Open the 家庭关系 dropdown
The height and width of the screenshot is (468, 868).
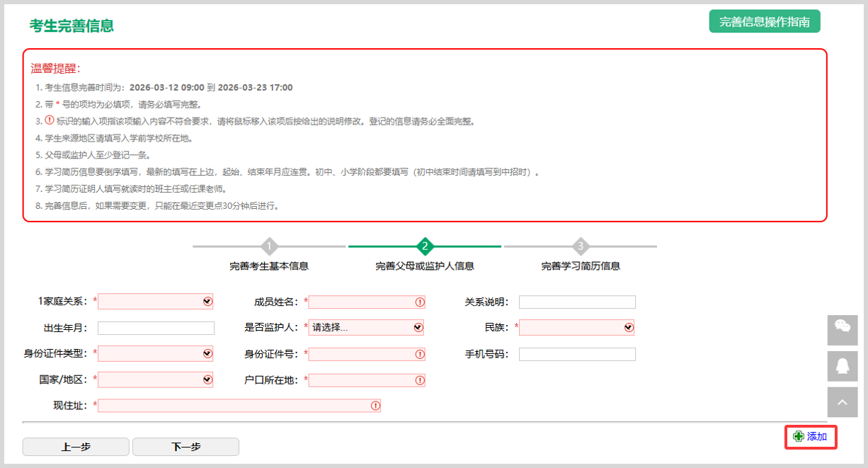(x=155, y=302)
